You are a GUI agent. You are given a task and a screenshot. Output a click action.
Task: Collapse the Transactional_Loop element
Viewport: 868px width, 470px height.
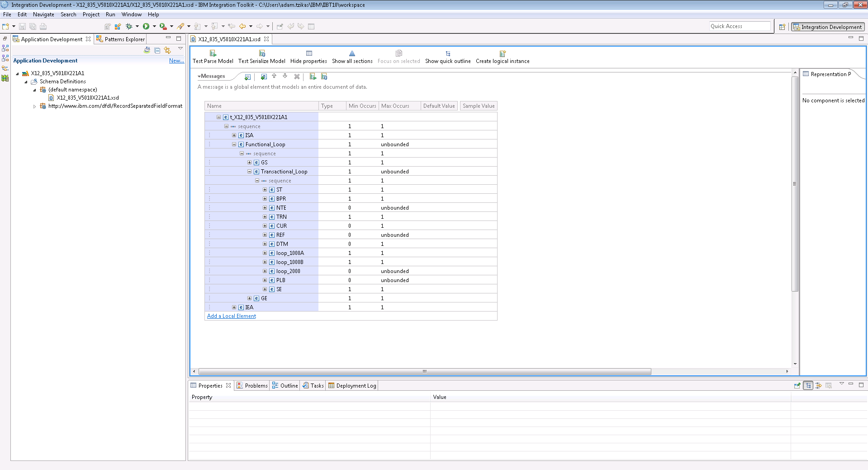tap(249, 172)
